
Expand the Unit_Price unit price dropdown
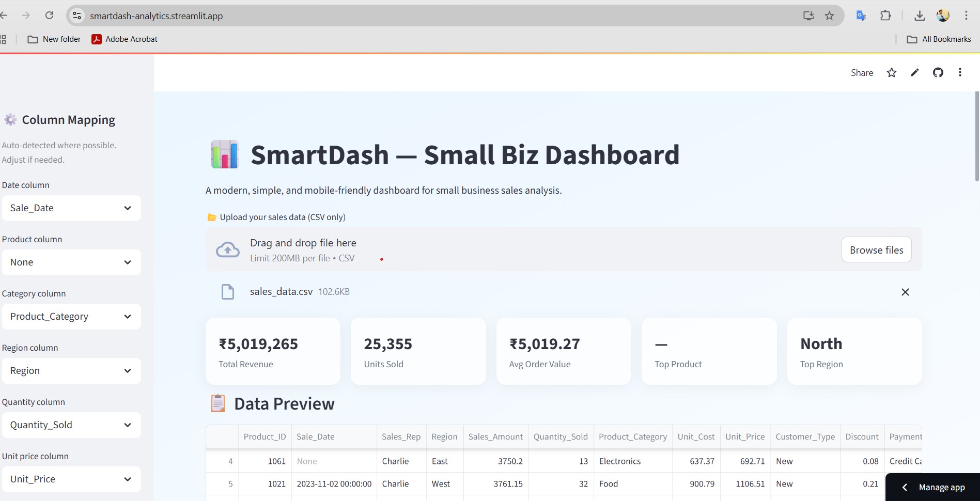[71, 479]
